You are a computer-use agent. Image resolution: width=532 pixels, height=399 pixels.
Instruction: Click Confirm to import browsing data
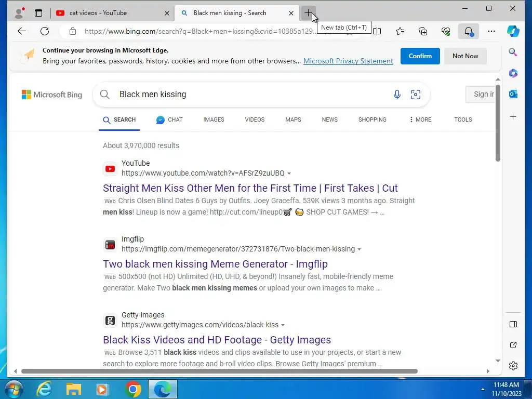point(420,56)
